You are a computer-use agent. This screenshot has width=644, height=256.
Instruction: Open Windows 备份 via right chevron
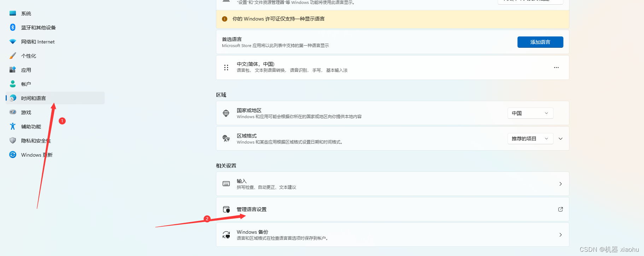(x=561, y=235)
